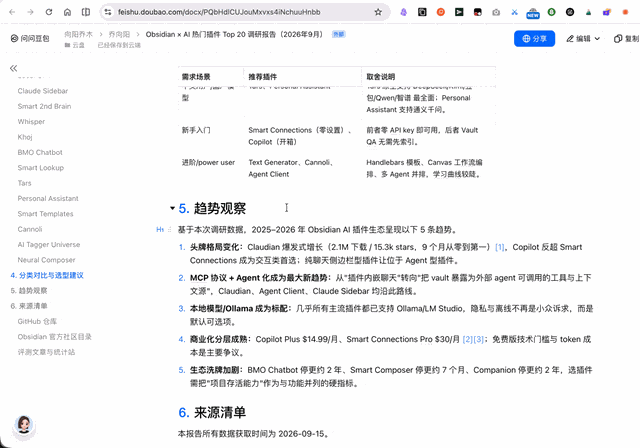This screenshot has width=640, height=448.
Task: Jump to Obsidian 官方社区目录 in outline
Action: pos(54,337)
